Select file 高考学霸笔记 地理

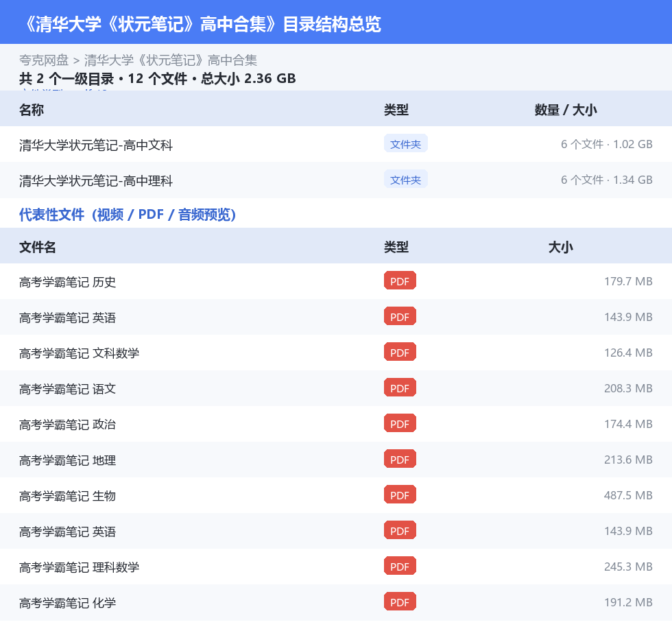(x=67, y=460)
